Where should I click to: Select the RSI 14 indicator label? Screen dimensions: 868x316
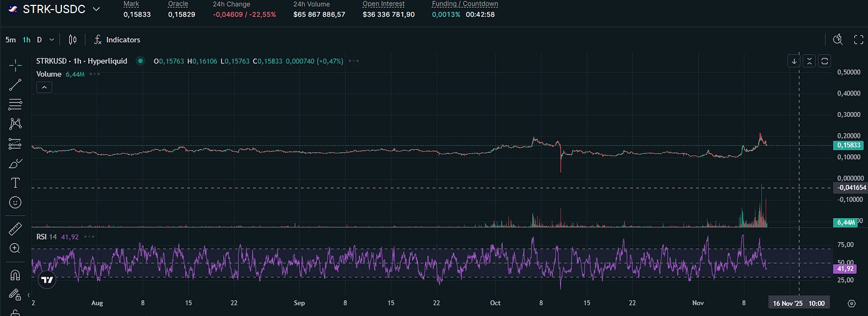pyautogui.click(x=46, y=237)
